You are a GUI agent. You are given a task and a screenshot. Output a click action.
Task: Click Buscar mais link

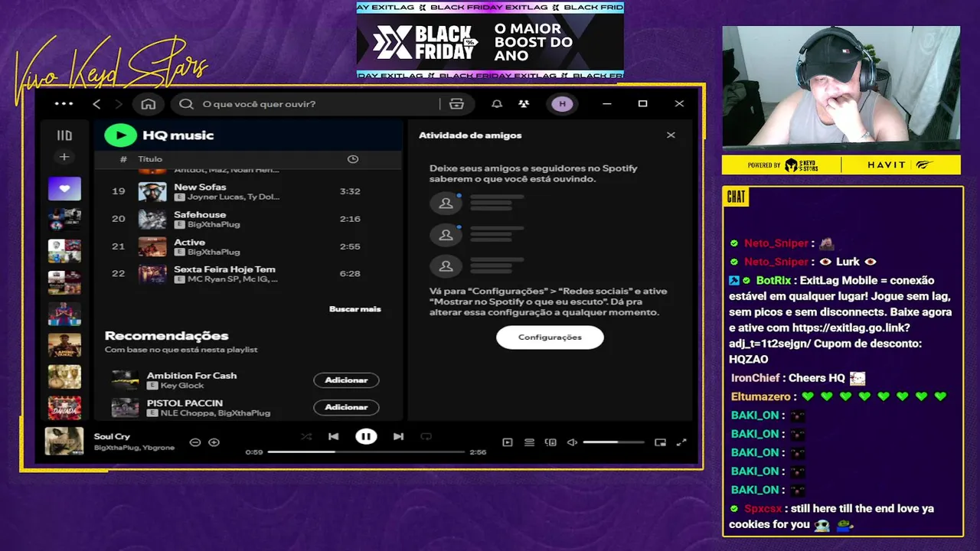(x=354, y=309)
